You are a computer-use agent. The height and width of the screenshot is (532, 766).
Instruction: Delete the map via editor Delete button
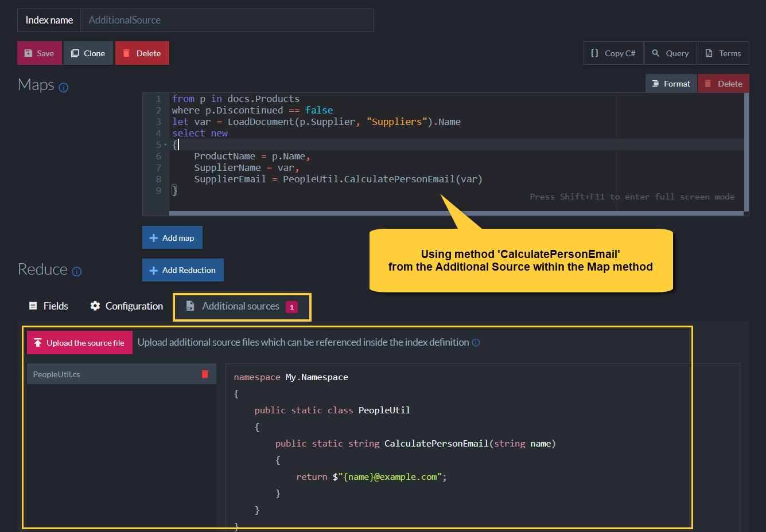pos(723,84)
